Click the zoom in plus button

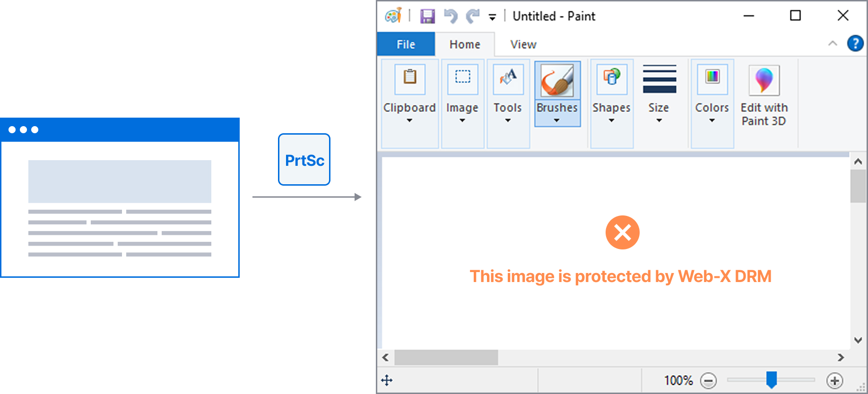(x=834, y=380)
